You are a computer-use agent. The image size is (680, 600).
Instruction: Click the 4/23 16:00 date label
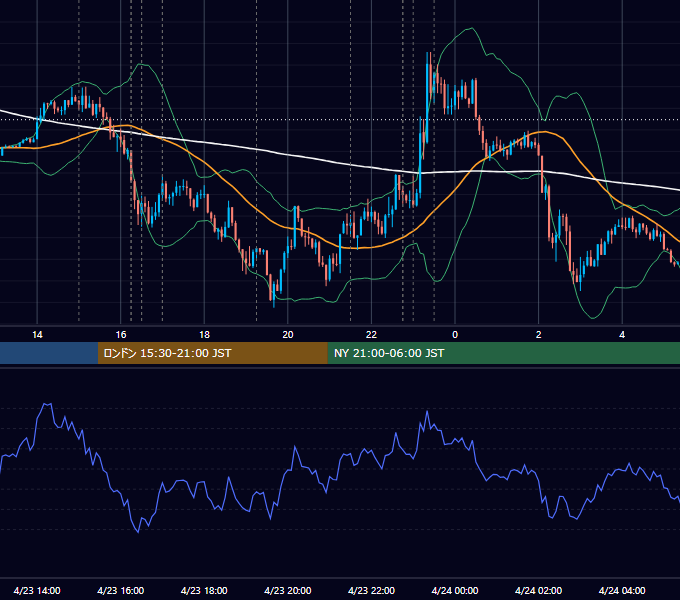(121, 590)
